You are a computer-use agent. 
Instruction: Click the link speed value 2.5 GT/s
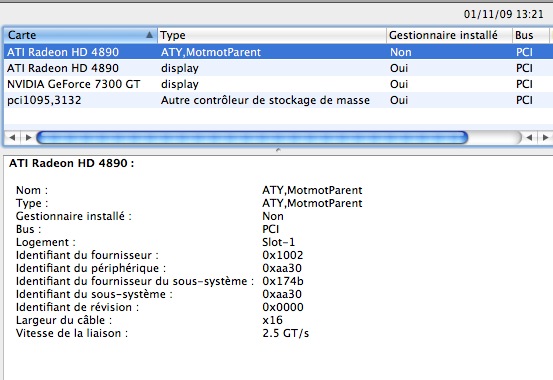point(285,333)
